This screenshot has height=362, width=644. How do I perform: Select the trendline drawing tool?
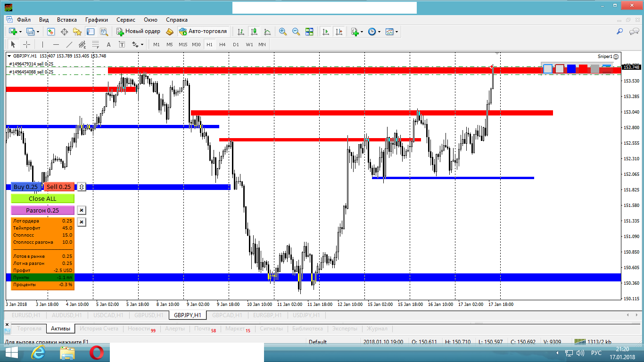(69, 45)
